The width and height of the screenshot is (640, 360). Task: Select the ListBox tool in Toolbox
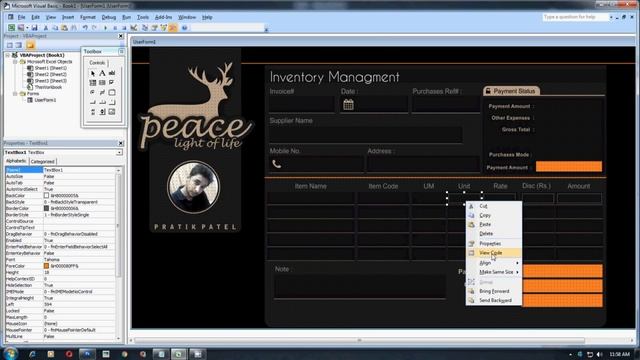click(102, 82)
